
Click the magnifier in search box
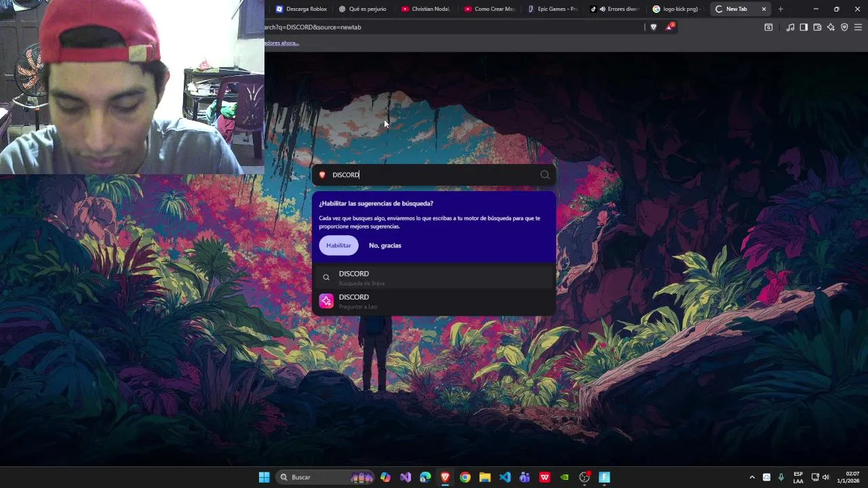coord(545,175)
